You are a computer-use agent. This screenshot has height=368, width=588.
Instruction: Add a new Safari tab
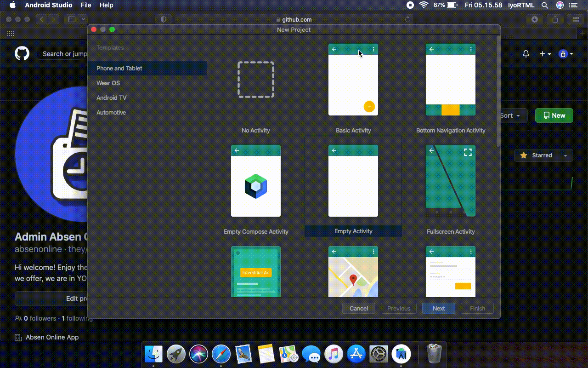[582, 34]
